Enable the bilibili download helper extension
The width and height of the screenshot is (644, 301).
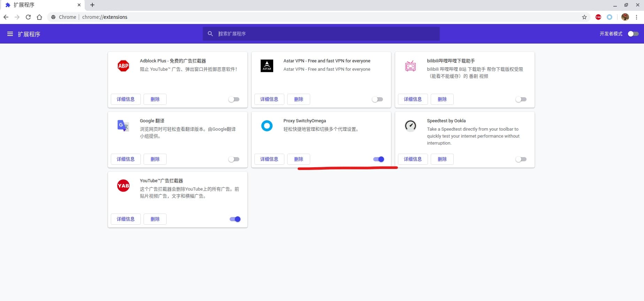point(521,99)
